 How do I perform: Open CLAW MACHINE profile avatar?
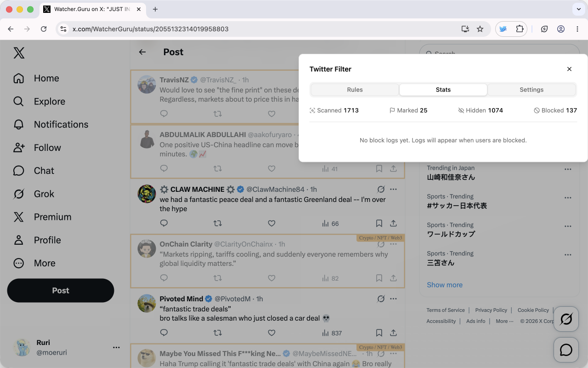click(147, 194)
